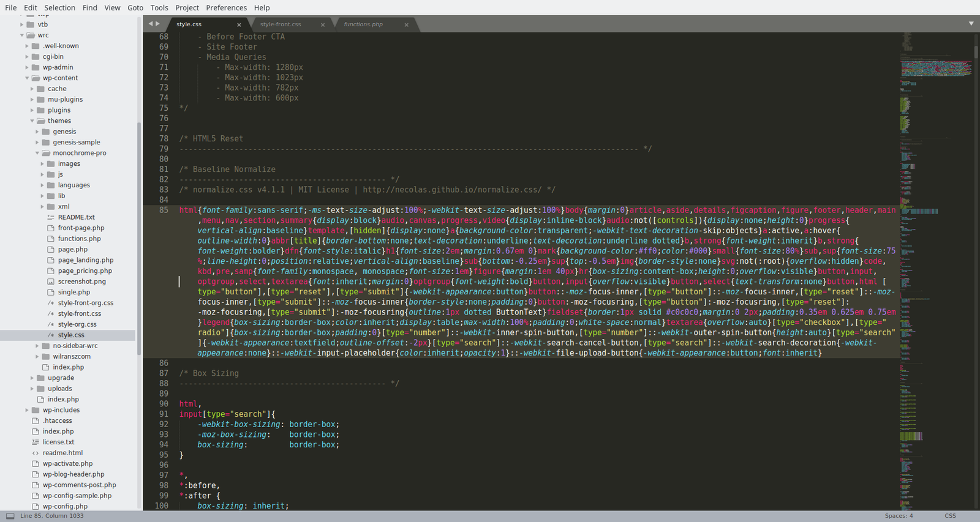Collapse the monochrome-pro folder
The height and width of the screenshot is (522, 980).
click(37, 153)
